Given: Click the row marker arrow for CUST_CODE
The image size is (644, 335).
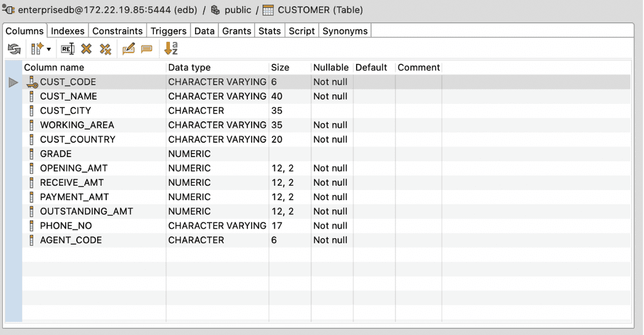Looking at the screenshot, I should (x=14, y=82).
